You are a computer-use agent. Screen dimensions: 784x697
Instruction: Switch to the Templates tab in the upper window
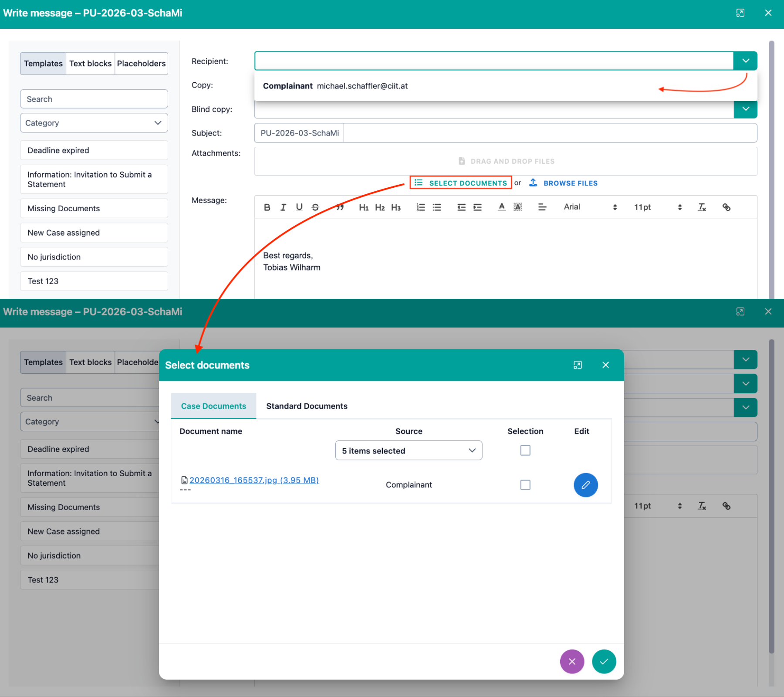43,64
